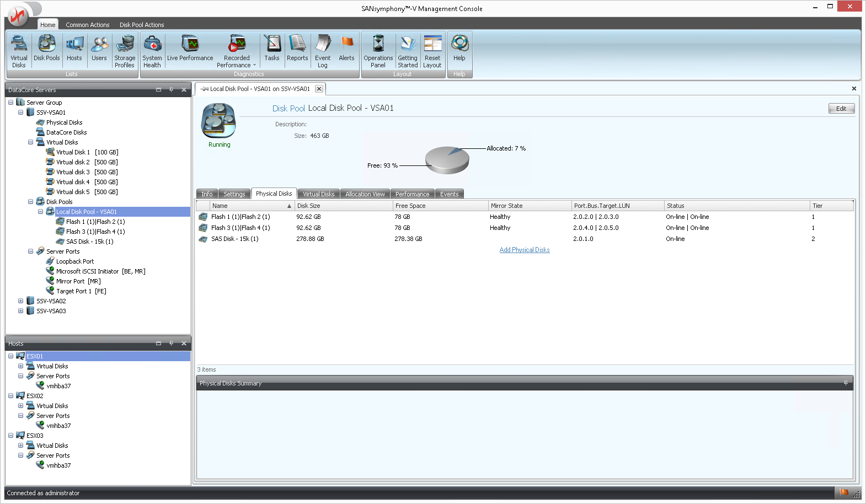Click the Add Physical Disks link
This screenshot has width=866, height=504.
[524, 250]
